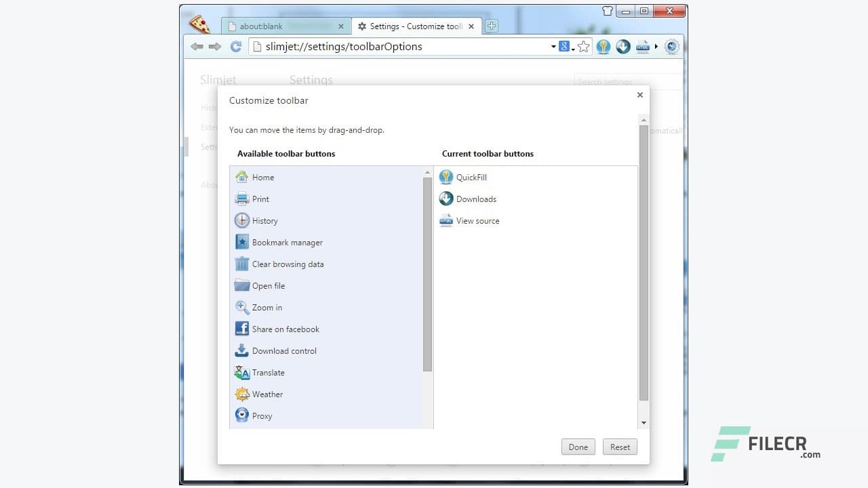The width and height of the screenshot is (868, 488).
Task: Click QuickFill under current toolbar buttons
Action: 463,177
